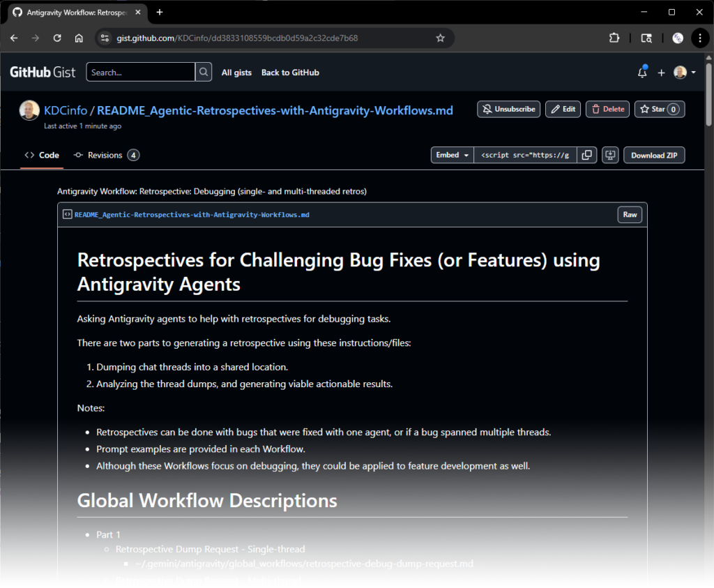Open the KDCinfo profile link
Screen dimensions: 714x588
[x=66, y=110]
